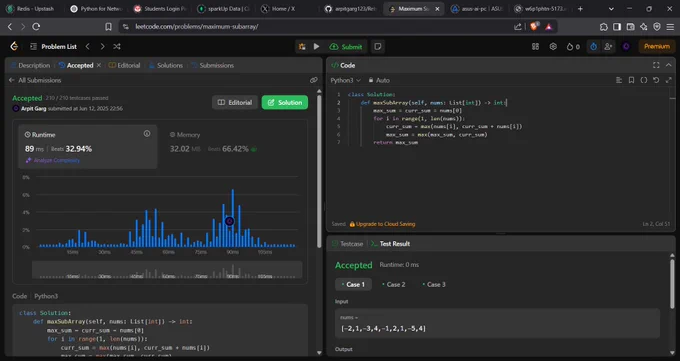Click the runtime distribution range slider
The width and height of the screenshot is (680, 361).
(x=167, y=269)
